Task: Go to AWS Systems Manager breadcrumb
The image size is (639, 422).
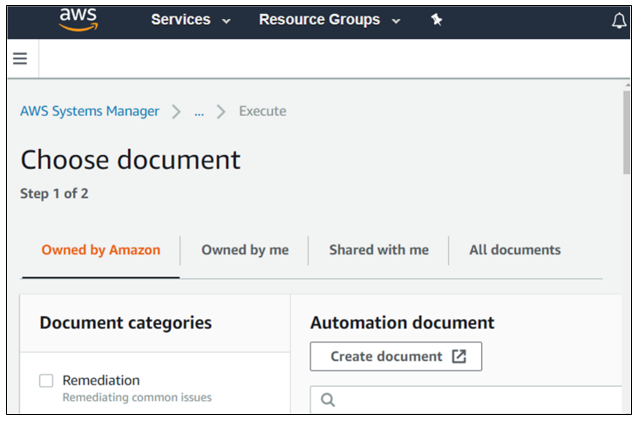Action: [x=90, y=111]
